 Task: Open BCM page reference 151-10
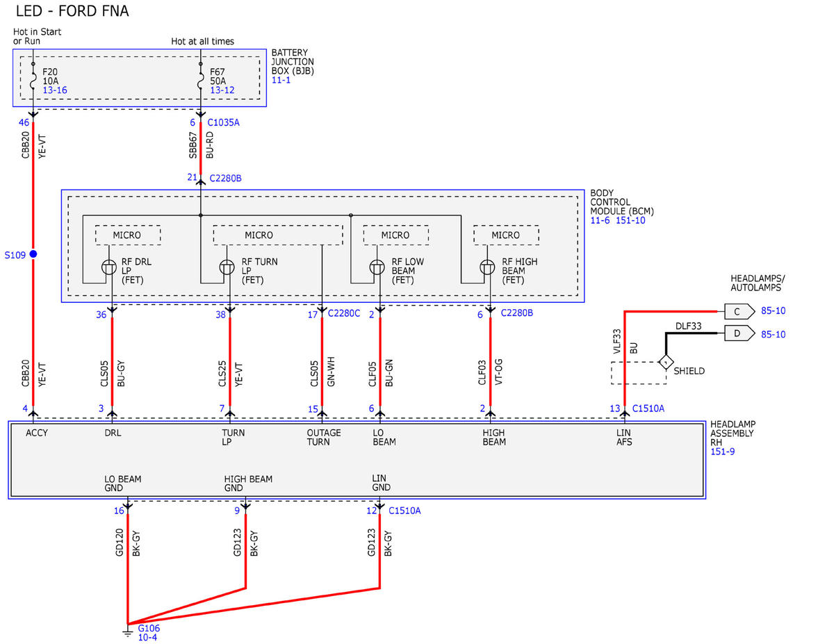(x=630, y=220)
